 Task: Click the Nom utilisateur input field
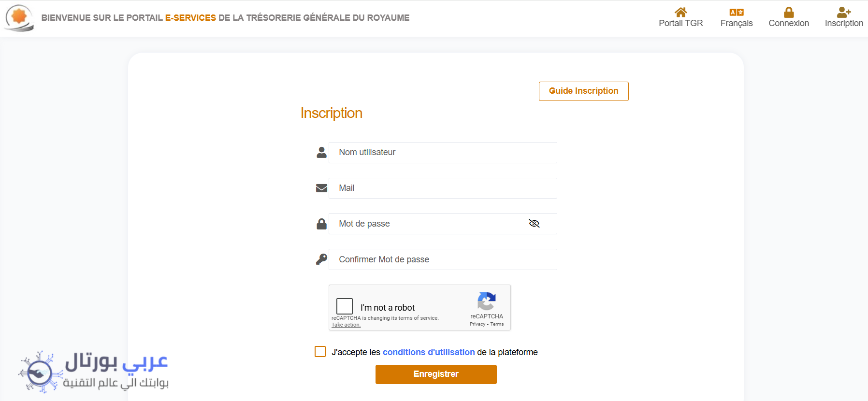coord(443,153)
